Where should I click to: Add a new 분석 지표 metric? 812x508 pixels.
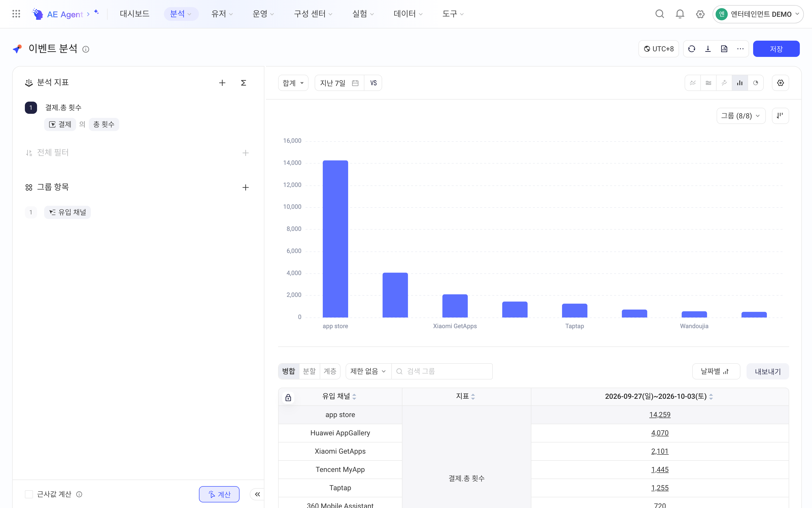222,83
